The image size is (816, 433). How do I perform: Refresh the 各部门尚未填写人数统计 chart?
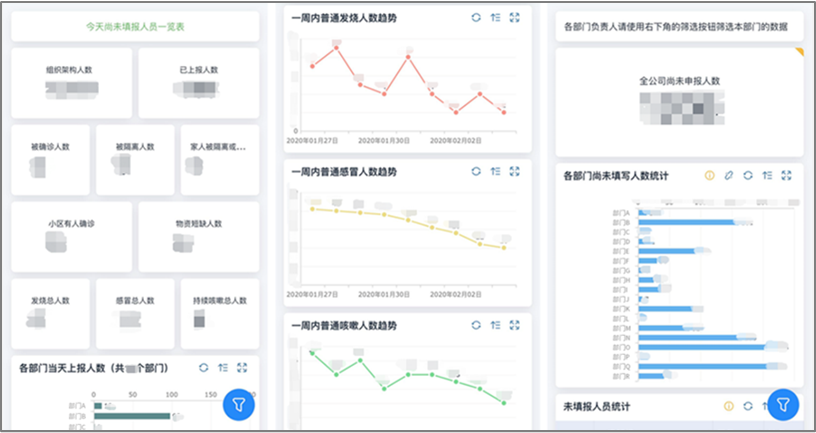pyautogui.click(x=748, y=176)
